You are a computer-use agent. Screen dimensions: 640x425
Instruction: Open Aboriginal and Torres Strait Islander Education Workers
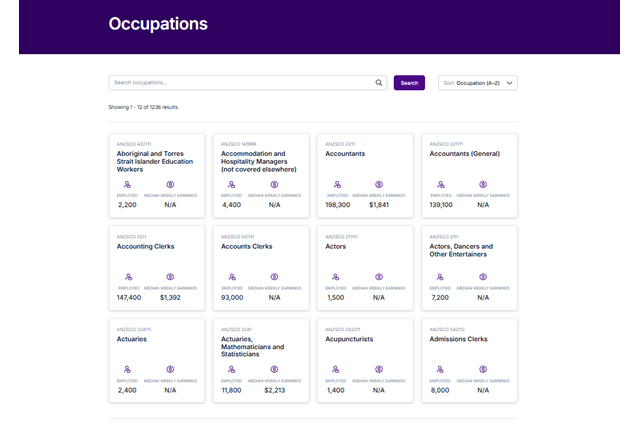tap(155, 161)
